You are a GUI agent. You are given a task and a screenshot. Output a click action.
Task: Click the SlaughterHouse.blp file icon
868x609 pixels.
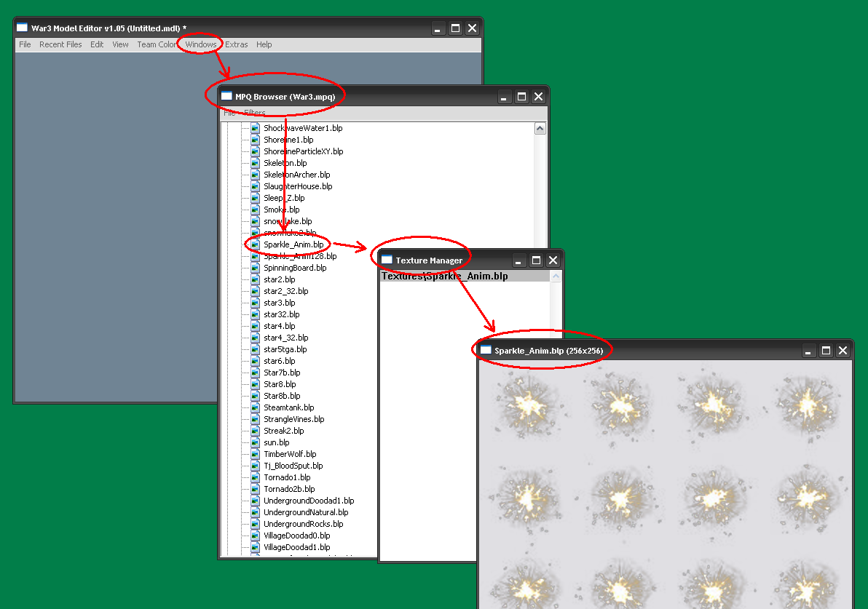point(255,186)
